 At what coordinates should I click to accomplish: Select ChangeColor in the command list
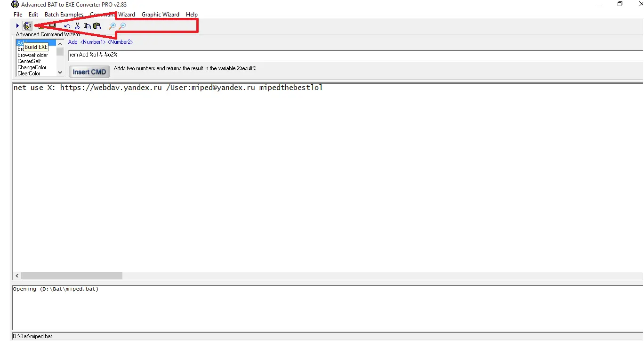32,67
